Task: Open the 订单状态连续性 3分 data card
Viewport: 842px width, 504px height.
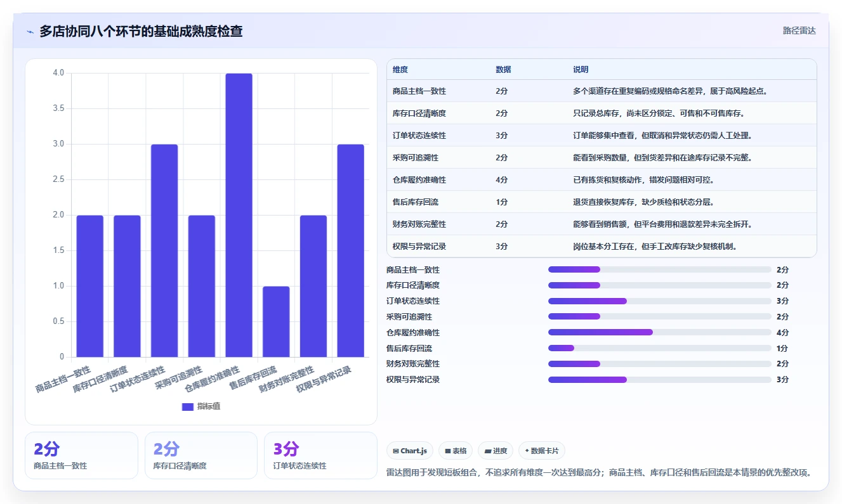Action: pos(320,455)
